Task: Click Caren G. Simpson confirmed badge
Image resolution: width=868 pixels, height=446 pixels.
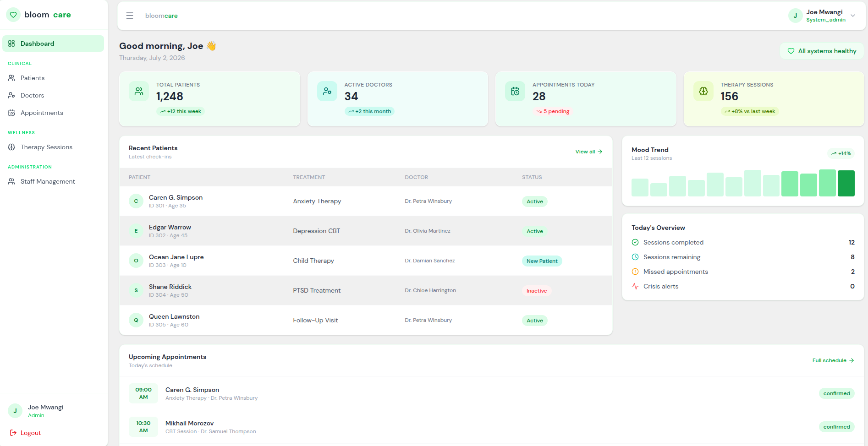Action: coord(836,393)
